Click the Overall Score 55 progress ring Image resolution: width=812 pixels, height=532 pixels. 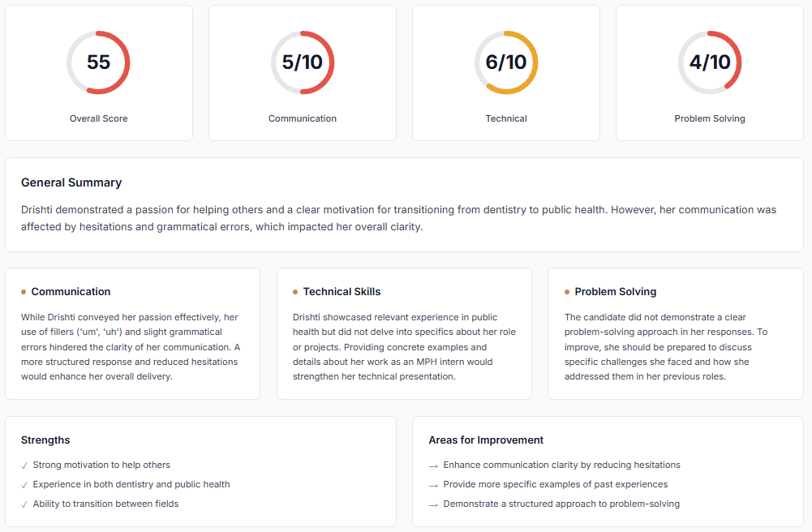pos(98,62)
